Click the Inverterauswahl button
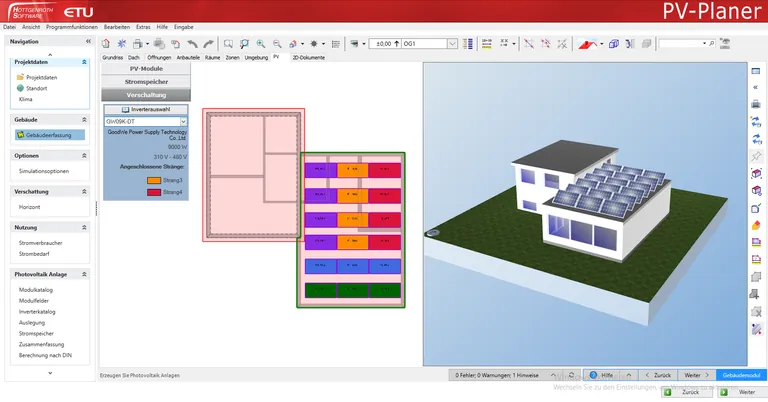The width and height of the screenshot is (768, 402). click(x=145, y=109)
